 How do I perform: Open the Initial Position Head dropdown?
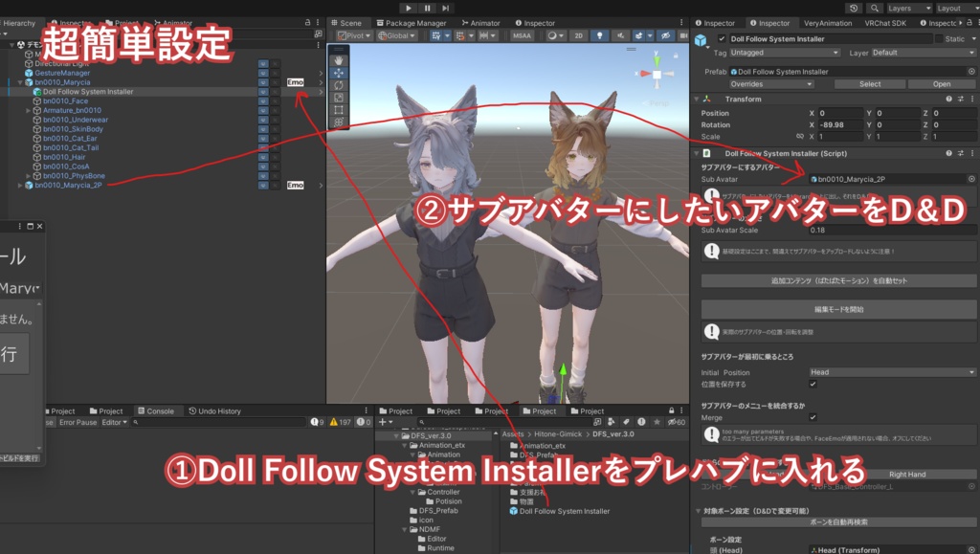tap(893, 372)
